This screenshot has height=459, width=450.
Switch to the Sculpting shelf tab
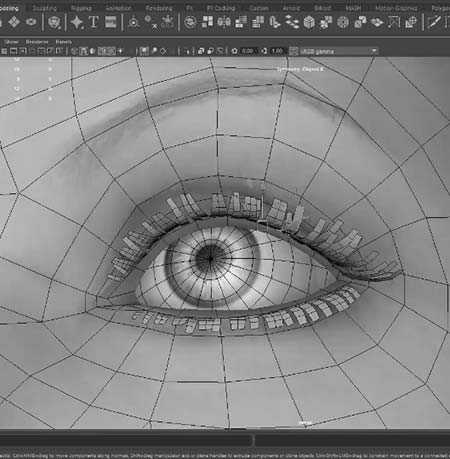coord(45,8)
